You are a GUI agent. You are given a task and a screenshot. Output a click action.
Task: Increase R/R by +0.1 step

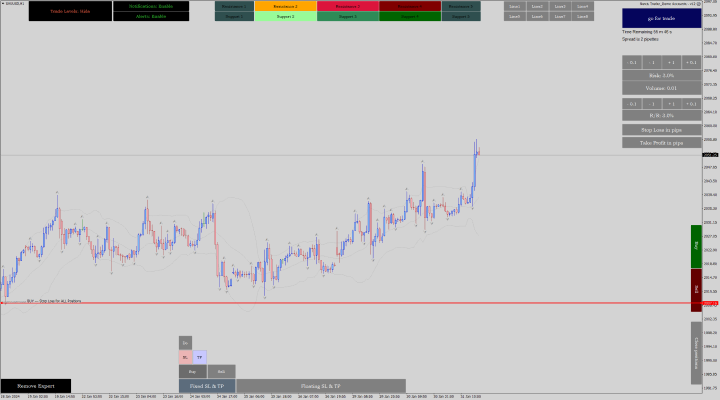pyautogui.click(x=690, y=103)
